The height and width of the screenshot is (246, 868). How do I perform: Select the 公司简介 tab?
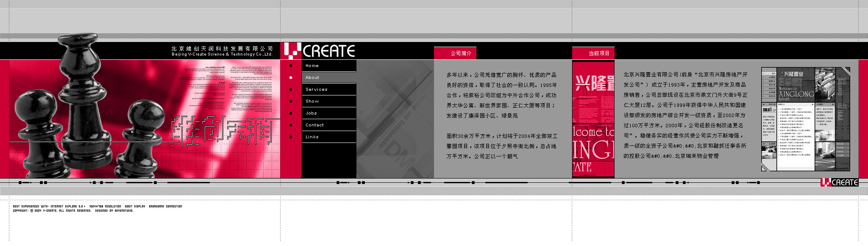click(x=455, y=53)
